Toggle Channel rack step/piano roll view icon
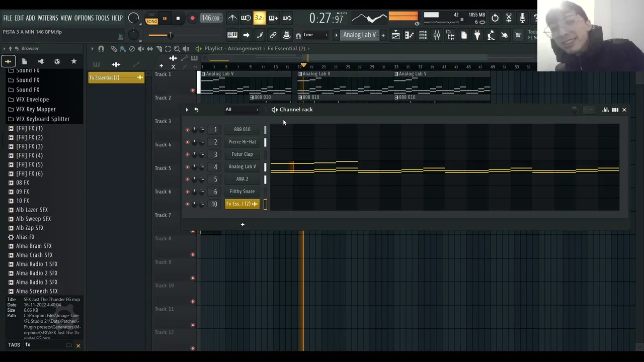Image resolution: width=644 pixels, height=362 pixels. pyautogui.click(x=615, y=110)
